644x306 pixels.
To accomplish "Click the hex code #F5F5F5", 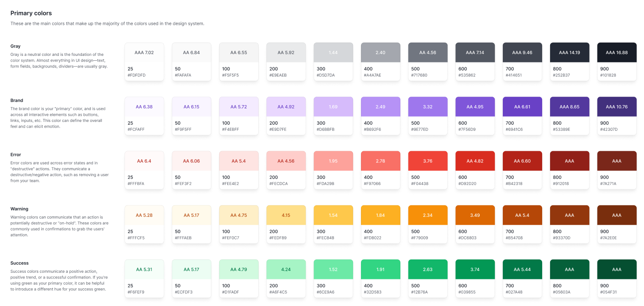I will pos(230,75).
